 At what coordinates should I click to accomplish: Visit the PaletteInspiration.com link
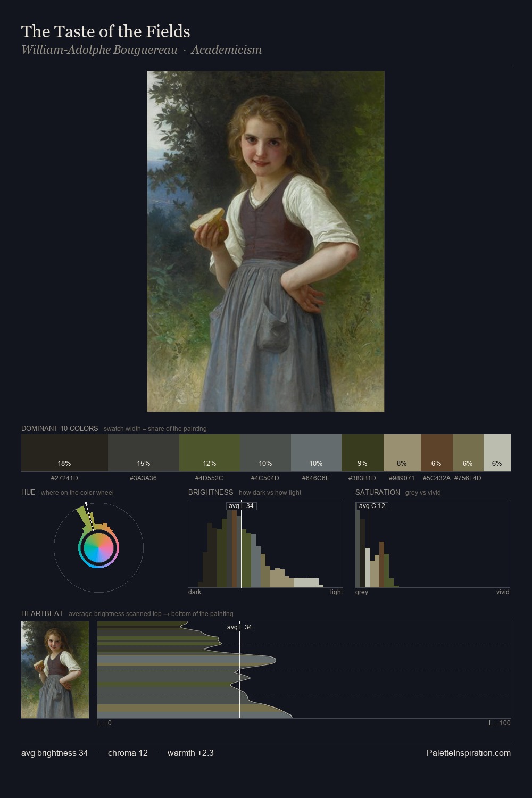pyautogui.click(x=469, y=753)
